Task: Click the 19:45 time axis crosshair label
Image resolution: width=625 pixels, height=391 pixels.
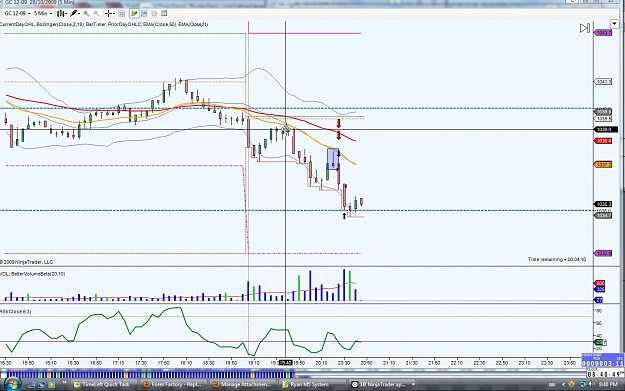Action: pyautogui.click(x=285, y=363)
